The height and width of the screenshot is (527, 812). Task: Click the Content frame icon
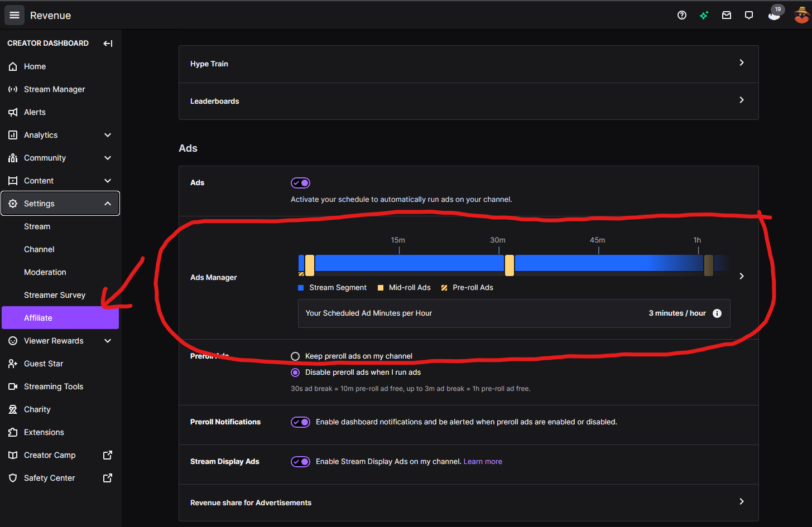tap(13, 181)
